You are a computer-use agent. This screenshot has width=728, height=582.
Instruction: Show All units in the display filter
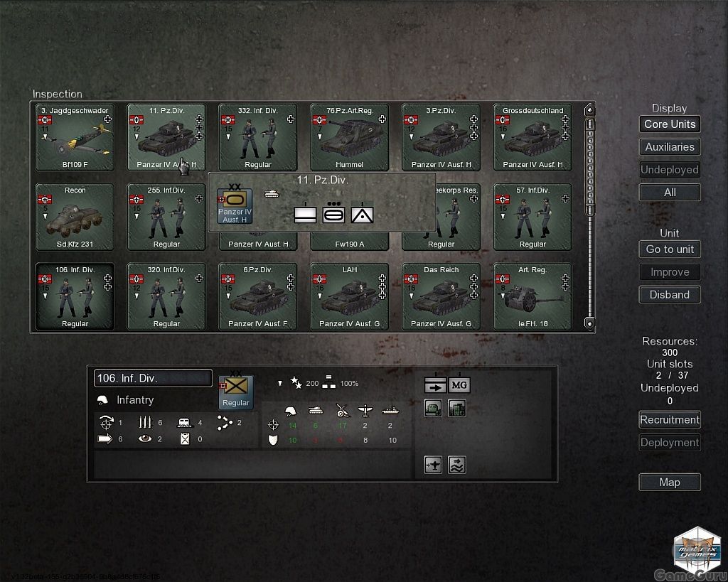pyautogui.click(x=670, y=193)
